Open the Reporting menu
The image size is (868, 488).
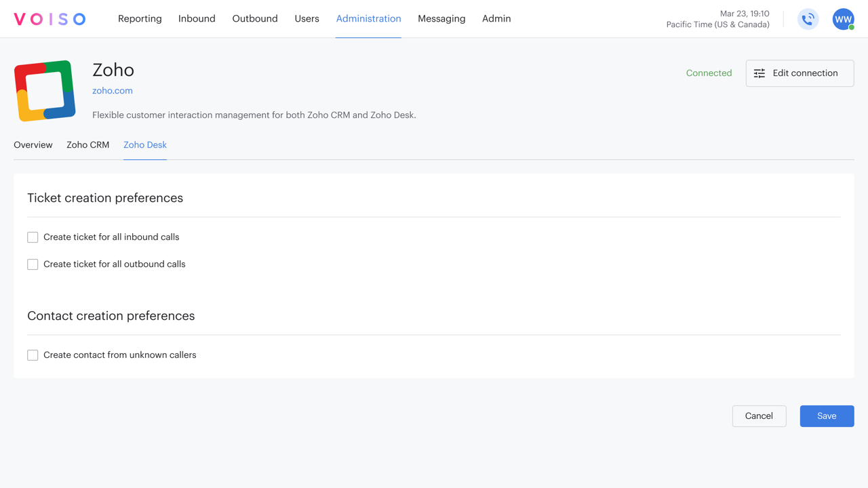tap(140, 19)
